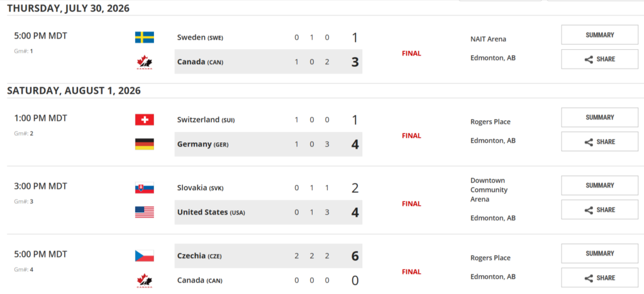Click the United States flag icon
The image size is (644, 294).
(144, 212)
